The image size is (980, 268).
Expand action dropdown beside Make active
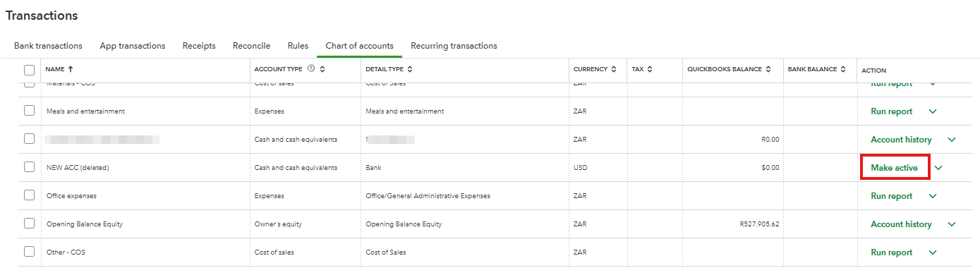click(938, 168)
